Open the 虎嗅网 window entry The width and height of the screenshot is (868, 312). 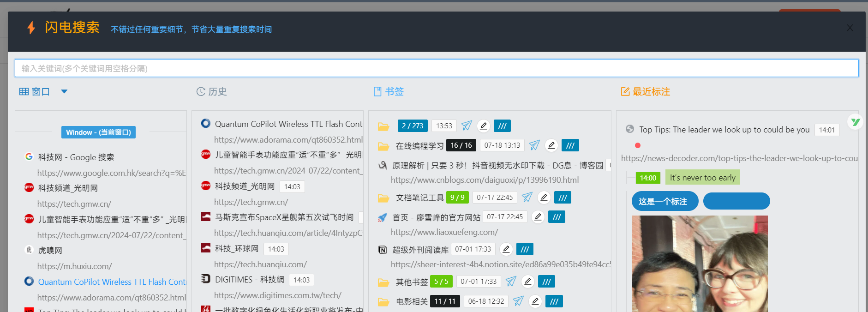pyautogui.click(x=50, y=250)
